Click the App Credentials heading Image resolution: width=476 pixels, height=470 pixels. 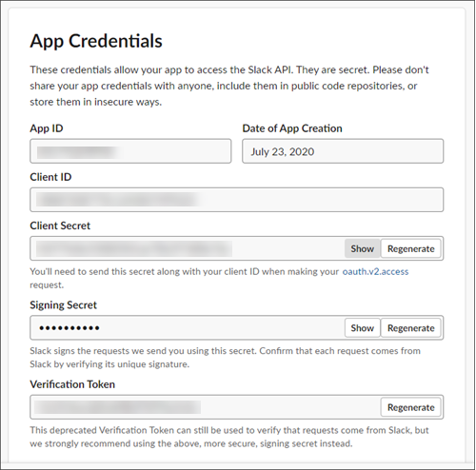[96, 41]
